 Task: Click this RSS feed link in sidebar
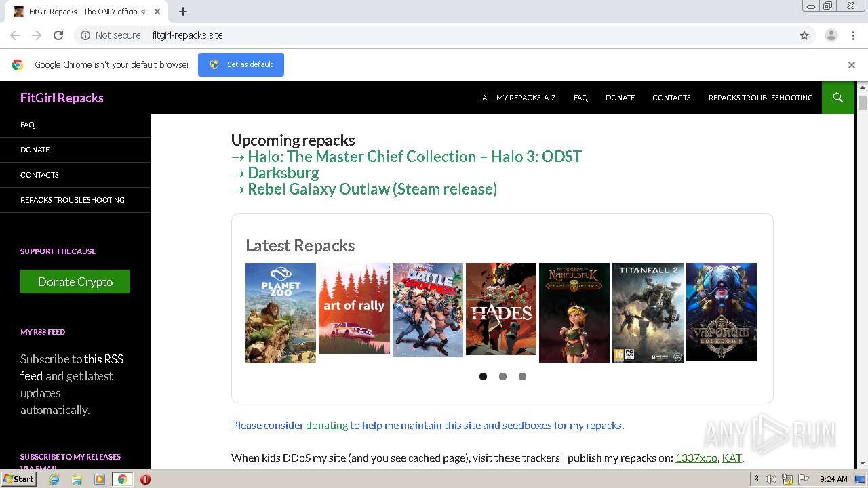(104, 359)
